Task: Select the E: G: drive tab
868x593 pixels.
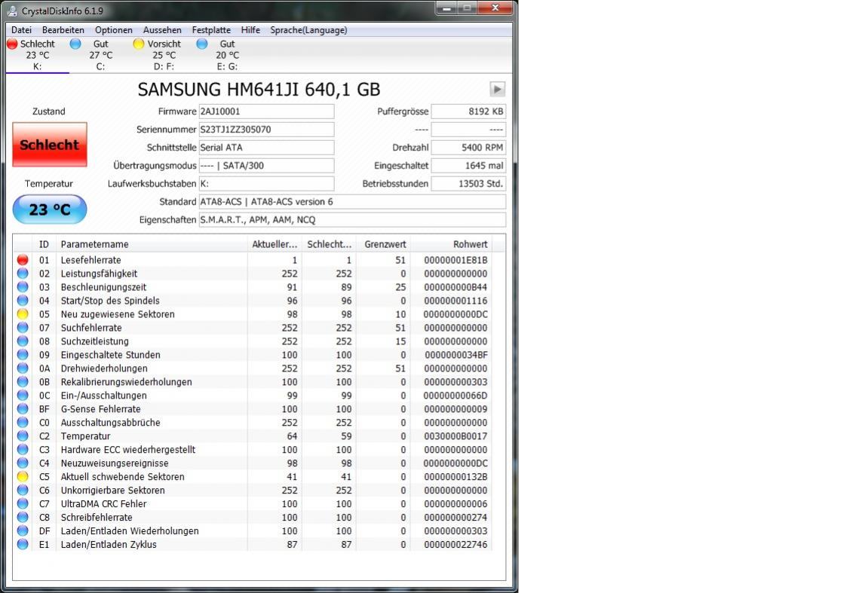Action: [226, 55]
